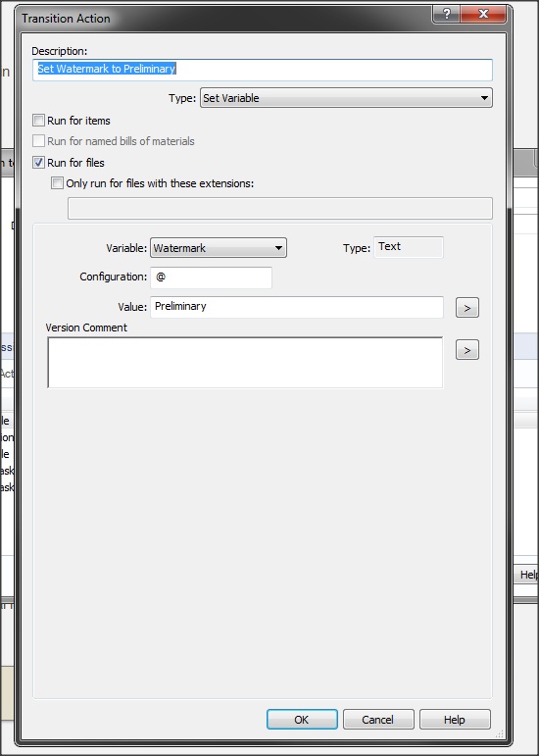The height and width of the screenshot is (756, 539).
Task: Click the read-only Type field showing Text
Action: pyautogui.click(x=409, y=247)
